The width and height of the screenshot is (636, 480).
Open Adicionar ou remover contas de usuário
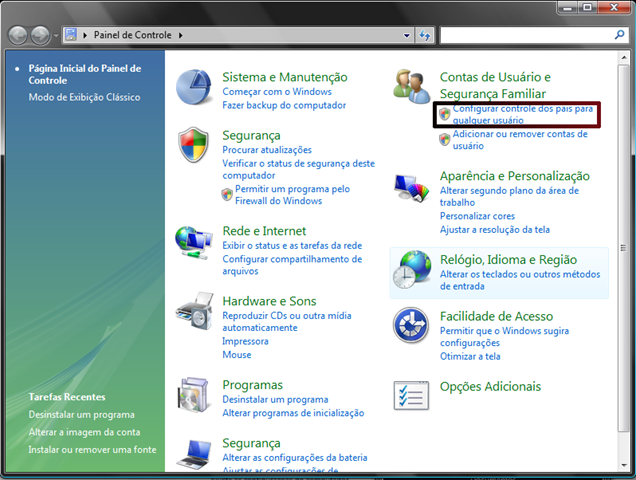(x=520, y=140)
